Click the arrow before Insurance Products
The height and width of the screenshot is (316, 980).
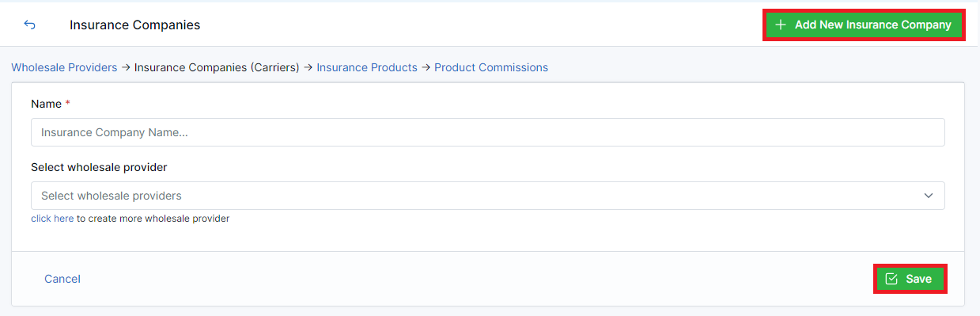pyautogui.click(x=308, y=67)
